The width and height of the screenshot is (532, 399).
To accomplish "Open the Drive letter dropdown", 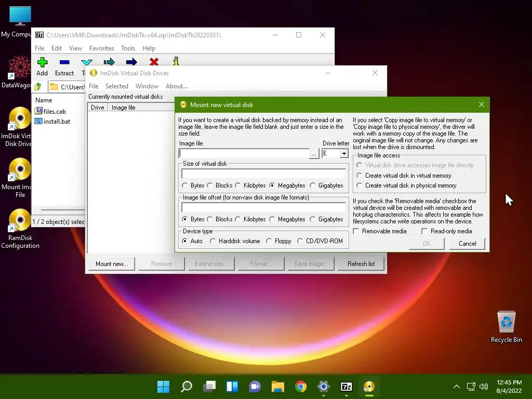I will coord(344,153).
